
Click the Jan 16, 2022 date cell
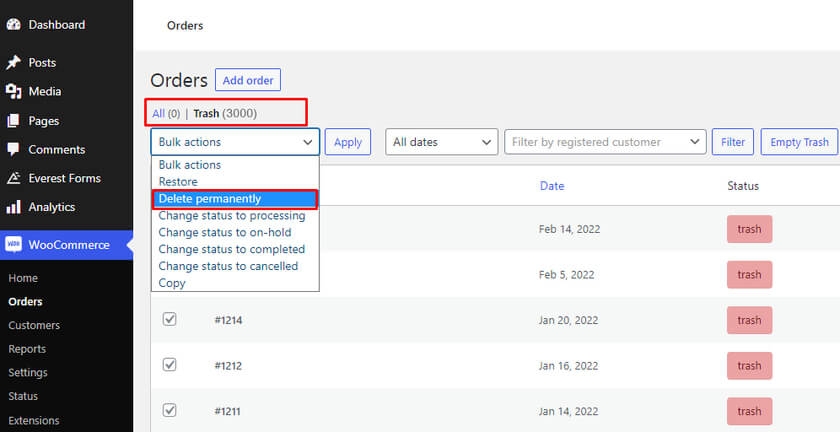(x=568, y=366)
